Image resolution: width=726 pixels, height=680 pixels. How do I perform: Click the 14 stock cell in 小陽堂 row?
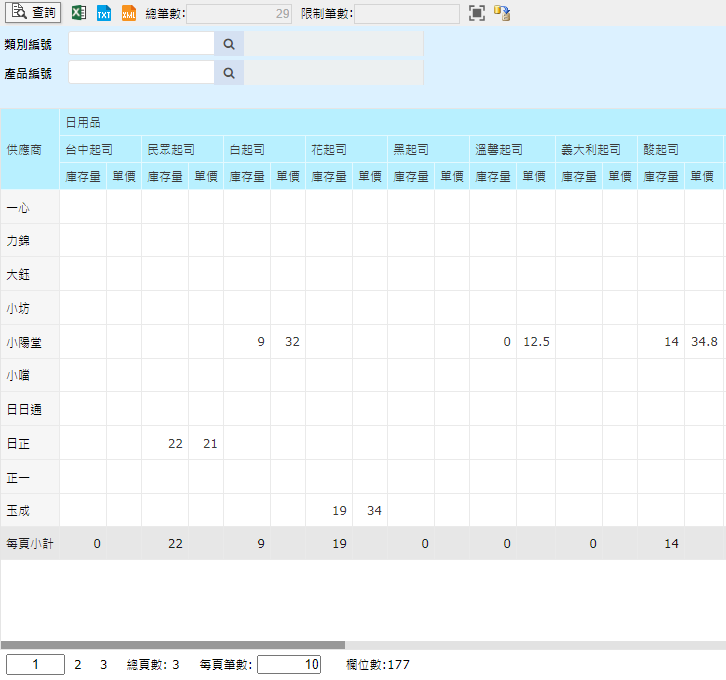(x=661, y=342)
